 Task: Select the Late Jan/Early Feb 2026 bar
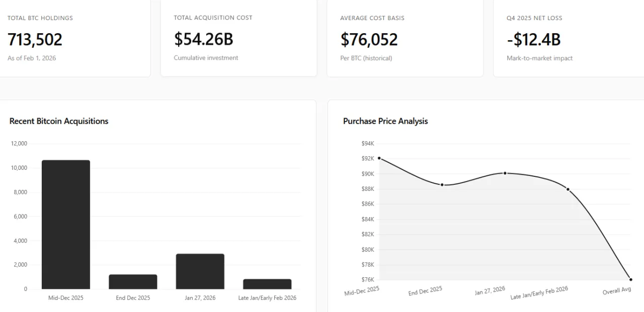(267, 284)
